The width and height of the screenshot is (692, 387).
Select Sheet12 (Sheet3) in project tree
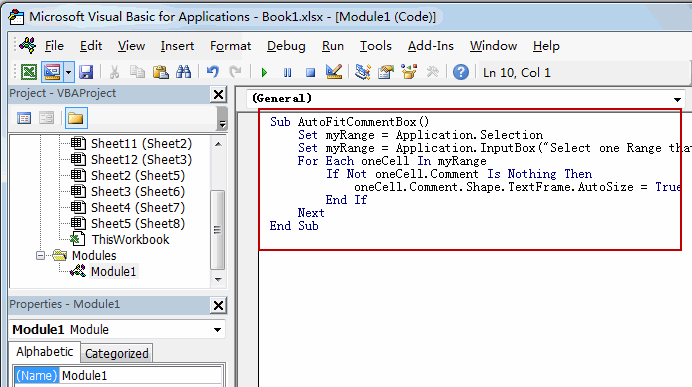click(x=141, y=159)
